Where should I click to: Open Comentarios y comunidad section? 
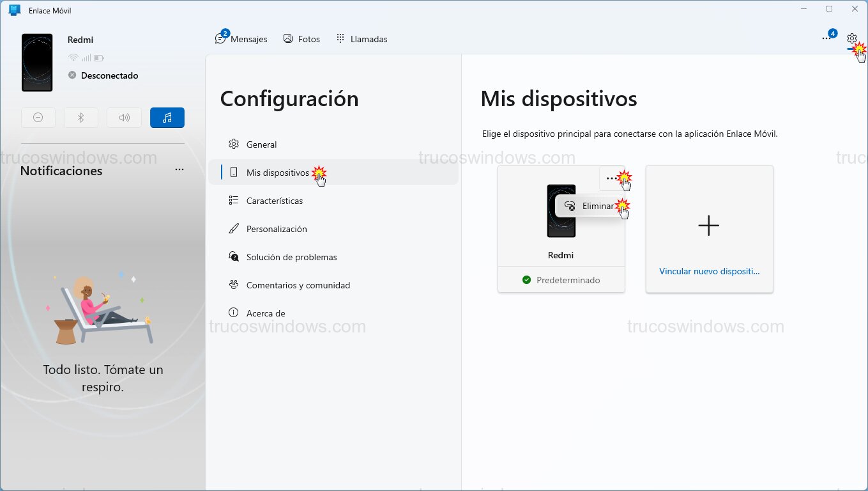click(x=298, y=285)
